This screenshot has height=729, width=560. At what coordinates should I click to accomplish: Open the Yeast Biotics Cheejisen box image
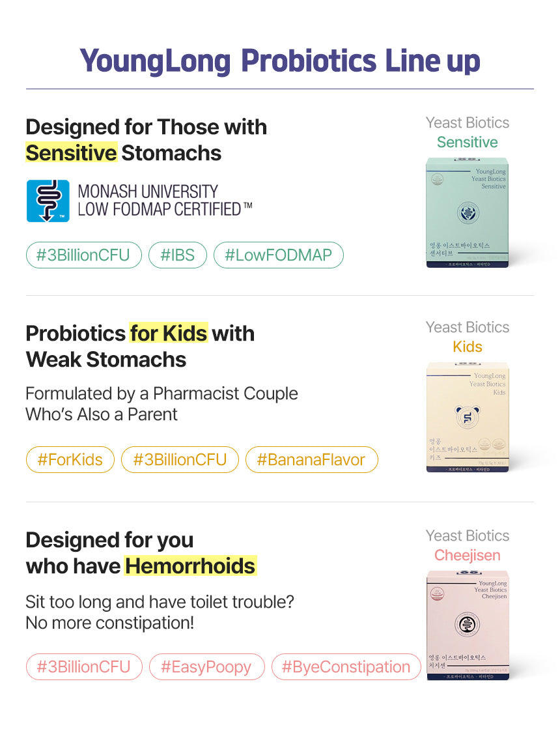coord(468,625)
